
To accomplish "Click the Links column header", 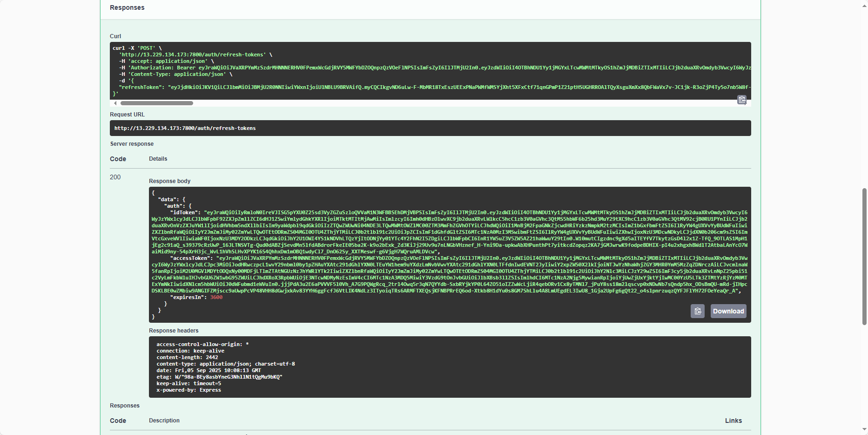I will 733,421.
